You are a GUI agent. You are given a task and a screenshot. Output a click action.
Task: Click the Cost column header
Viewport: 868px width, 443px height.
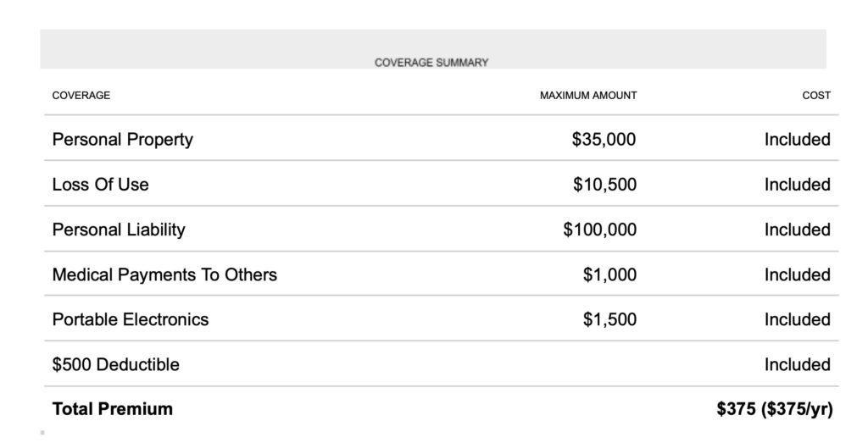[815, 96]
